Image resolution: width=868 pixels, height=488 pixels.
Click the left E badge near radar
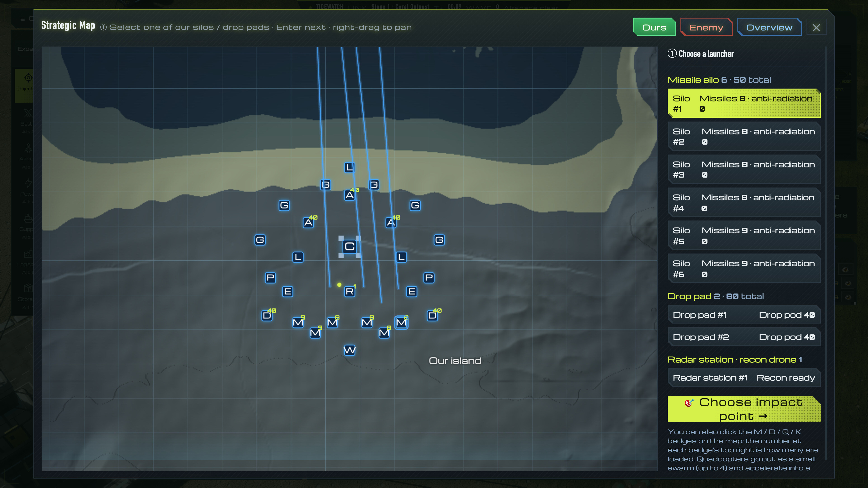(x=288, y=291)
